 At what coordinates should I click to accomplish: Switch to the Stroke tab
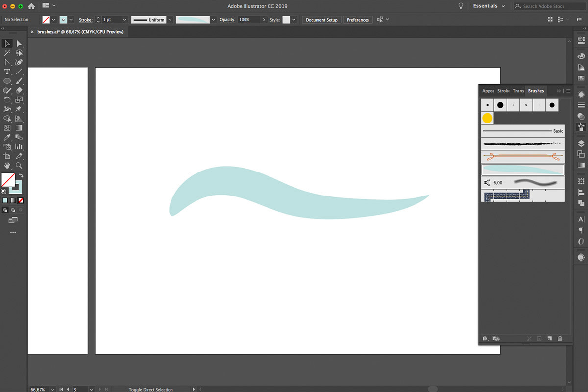point(503,91)
